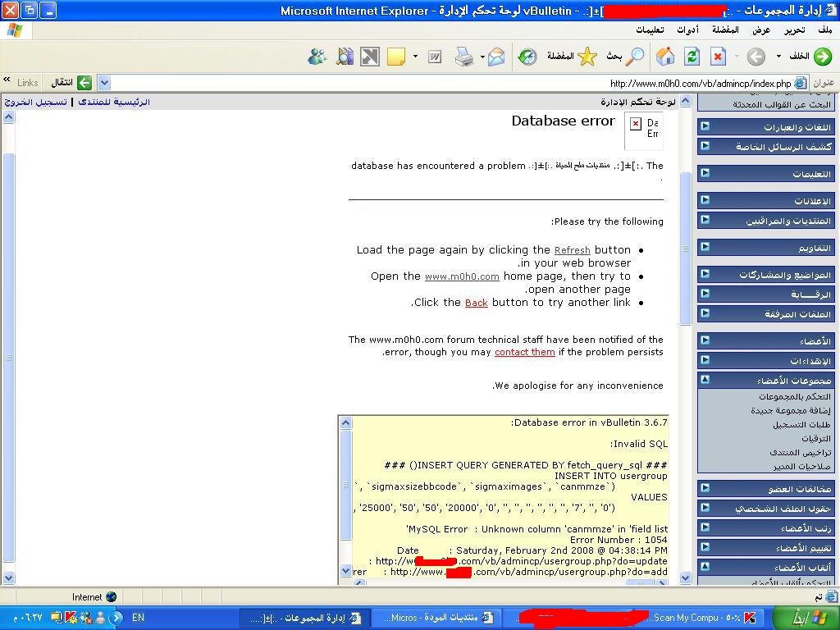Click إضافة مجموعة جديدة in the sidebar
Viewport: 840px width, 630px height.
(x=790, y=410)
